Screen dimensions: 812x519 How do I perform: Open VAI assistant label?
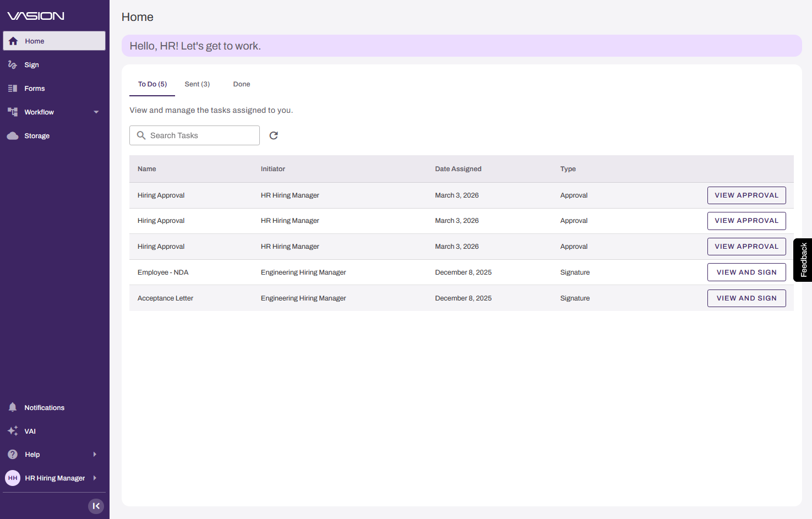click(30, 431)
